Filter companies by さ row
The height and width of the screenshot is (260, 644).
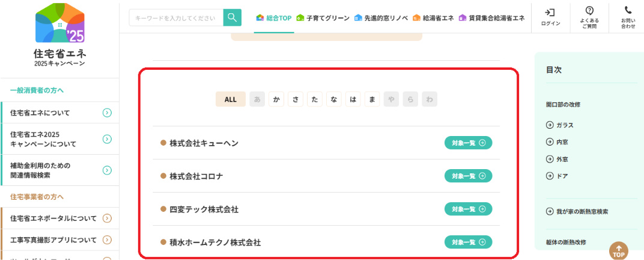click(296, 99)
